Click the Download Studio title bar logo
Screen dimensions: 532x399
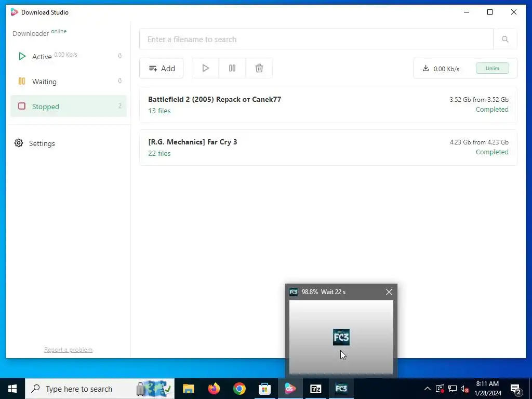pyautogui.click(x=14, y=12)
